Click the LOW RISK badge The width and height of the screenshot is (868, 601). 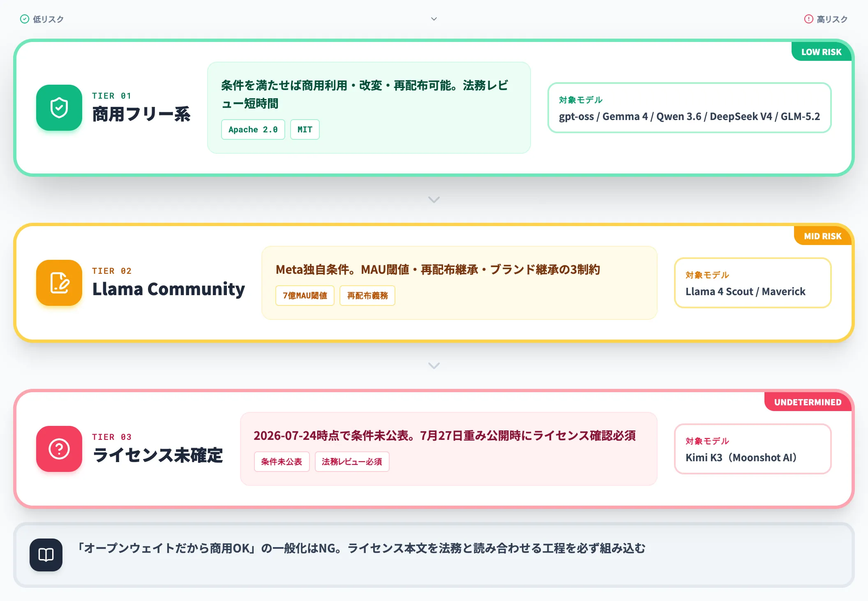click(x=821, y=52)
